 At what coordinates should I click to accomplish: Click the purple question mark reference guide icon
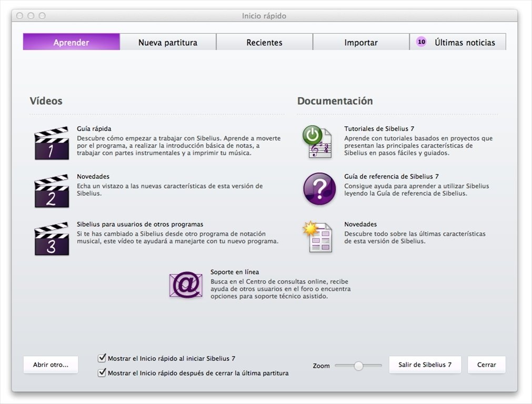tap(319, 189)
